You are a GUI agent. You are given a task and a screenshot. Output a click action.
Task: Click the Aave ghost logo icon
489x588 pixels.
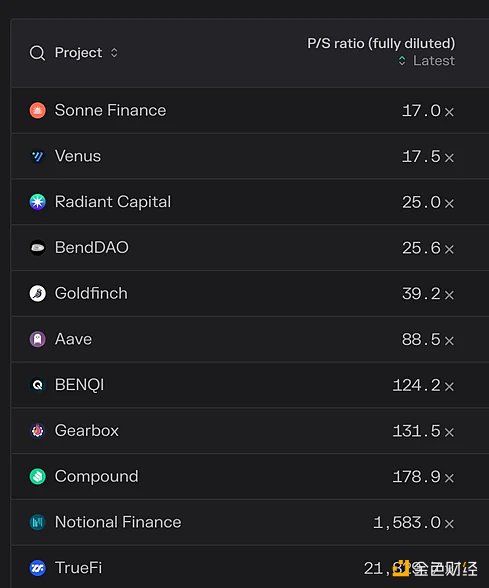(38, 339)
